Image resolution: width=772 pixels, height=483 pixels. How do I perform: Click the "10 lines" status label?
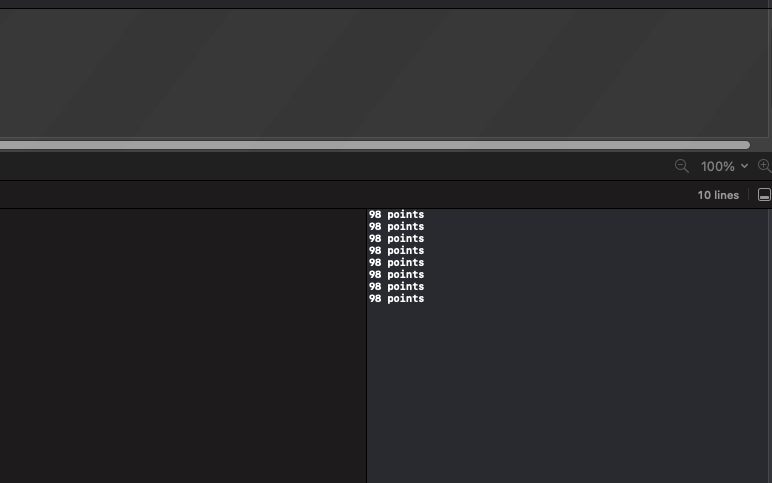[x=718, y=195]
